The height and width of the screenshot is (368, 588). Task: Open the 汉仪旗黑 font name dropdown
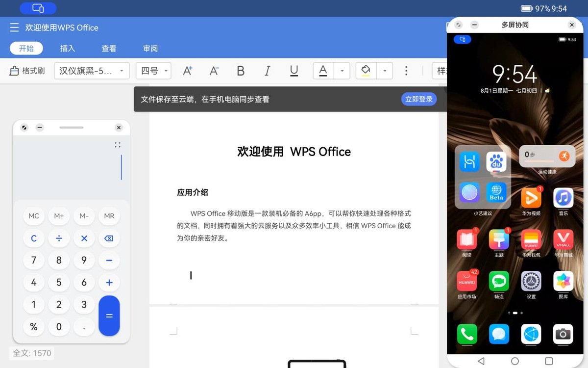click(92, 70)
